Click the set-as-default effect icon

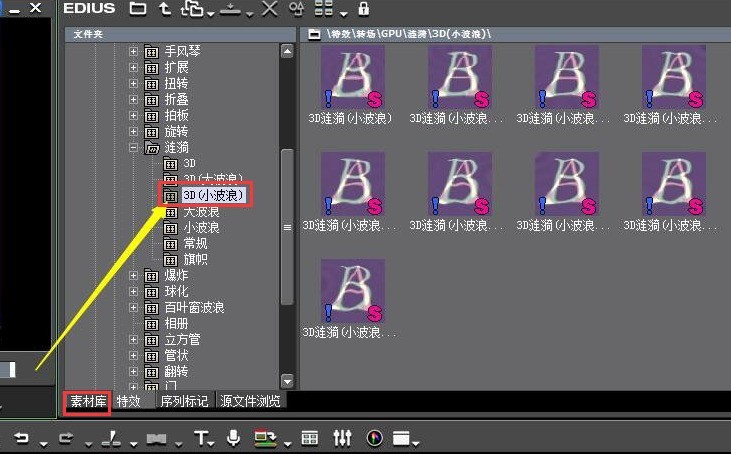[x=230, y=8]
